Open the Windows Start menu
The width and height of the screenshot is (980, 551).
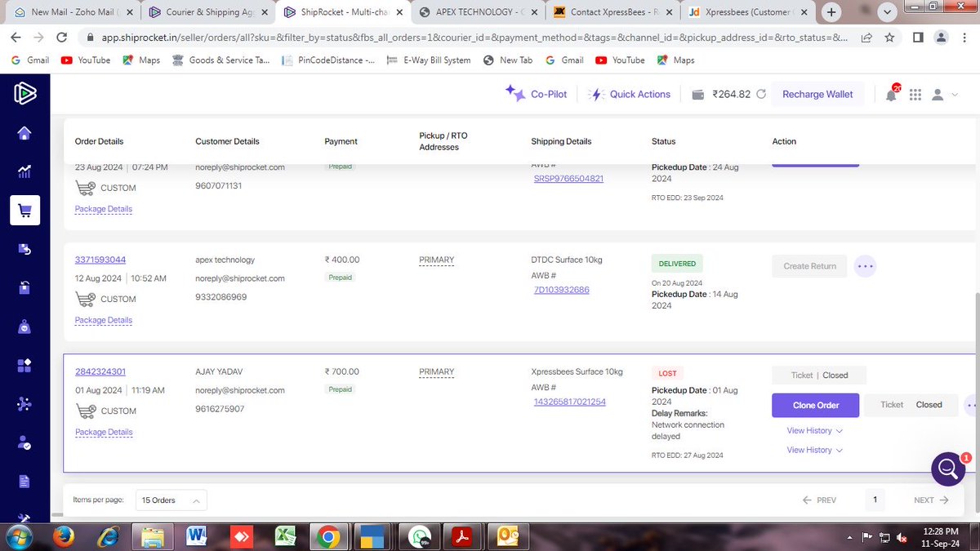tap(17, 536)
